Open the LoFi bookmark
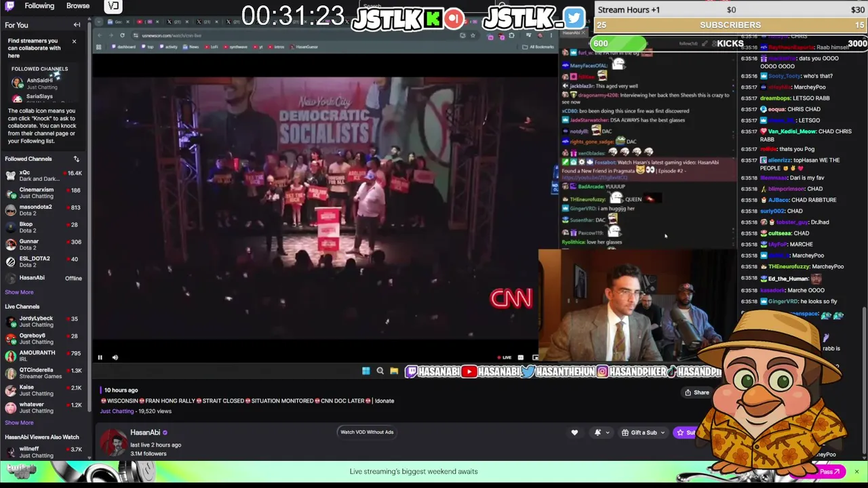This screenshot has width=868, height=488. pos(211,47)
